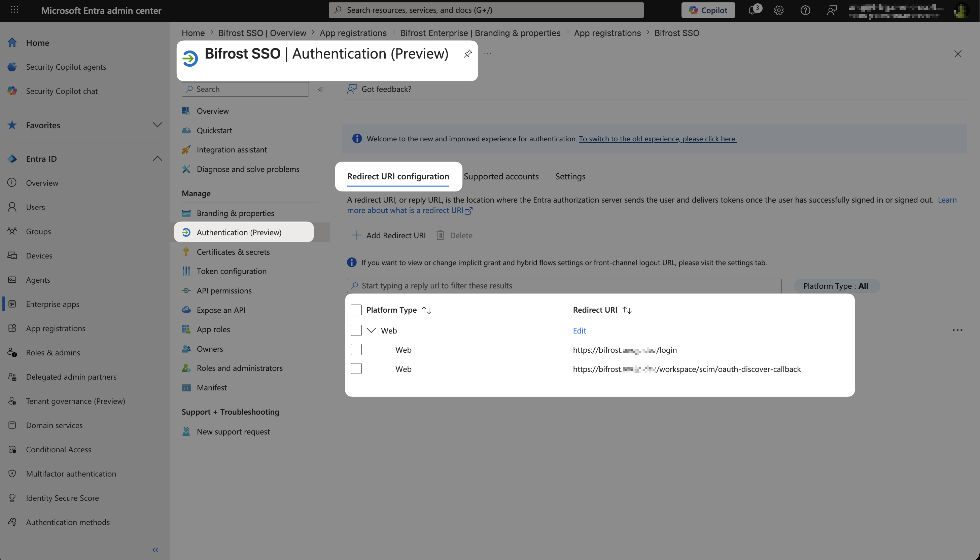Collapse the inner menu with double chevron
This screenshot has width=980, height=560.
coord(320,89)
